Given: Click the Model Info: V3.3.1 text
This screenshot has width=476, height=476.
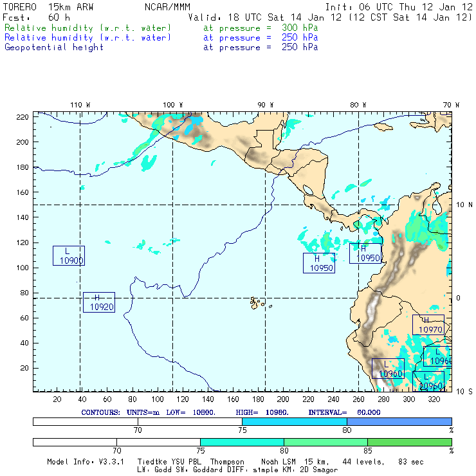Looking at the screenshot, I should 86,462.
